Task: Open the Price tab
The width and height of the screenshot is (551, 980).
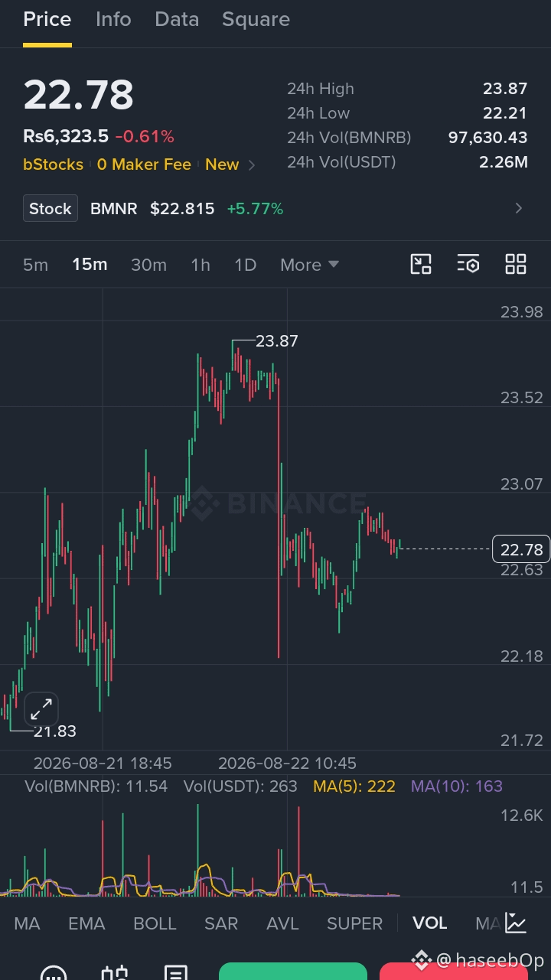Action: pyautogui.click(x=47, y=19)
